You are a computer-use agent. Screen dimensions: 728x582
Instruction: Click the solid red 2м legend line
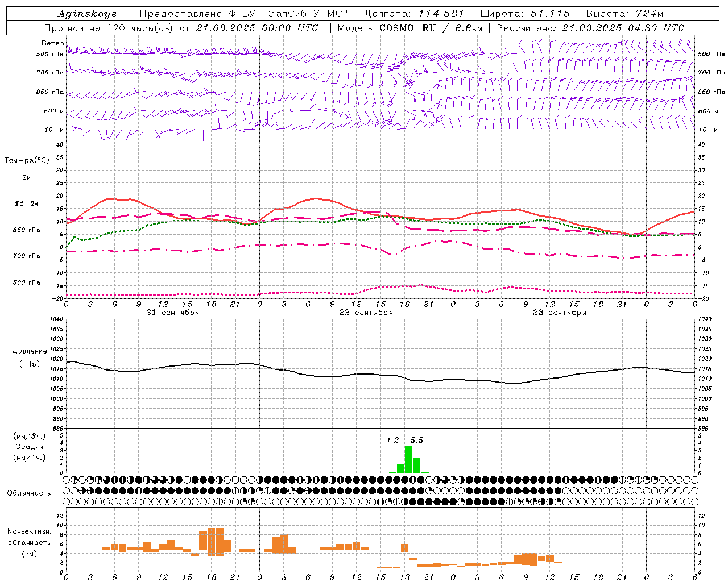(26, 184)
